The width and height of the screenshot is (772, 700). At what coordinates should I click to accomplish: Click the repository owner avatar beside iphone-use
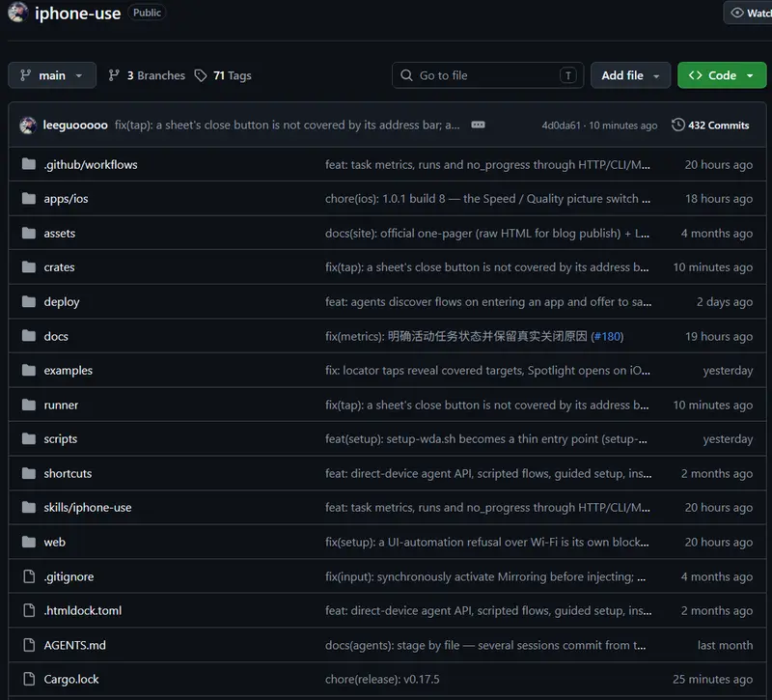(17, 13)
